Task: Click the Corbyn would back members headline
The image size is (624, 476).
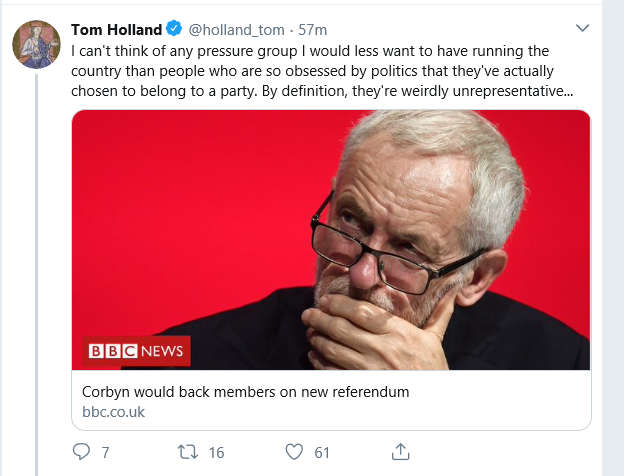Action: (x=246, y=392)
